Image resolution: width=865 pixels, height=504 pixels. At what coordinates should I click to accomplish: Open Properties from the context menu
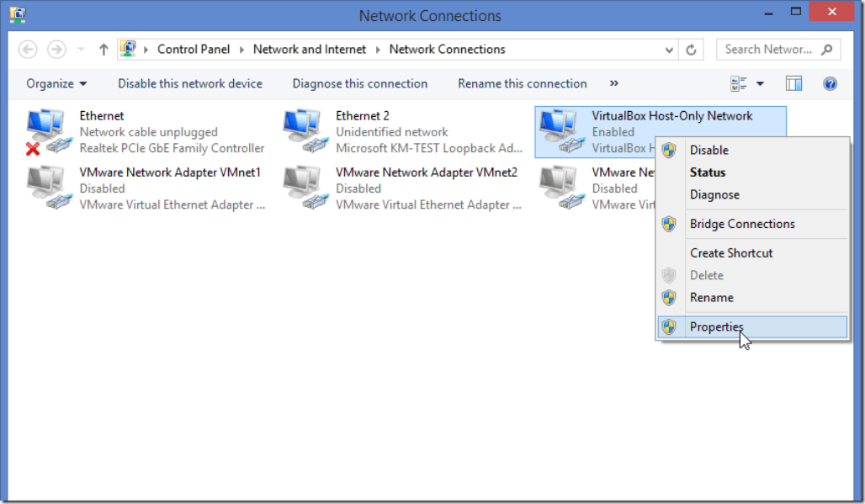(752, 327)
